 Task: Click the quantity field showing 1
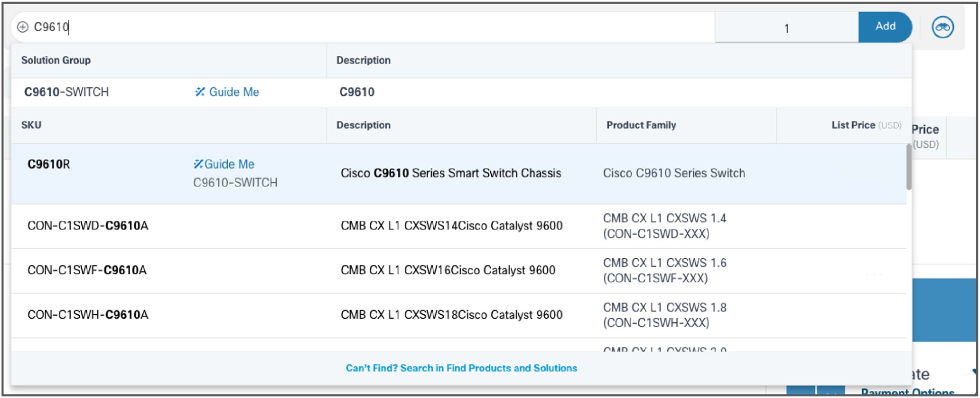pos(787,28)
